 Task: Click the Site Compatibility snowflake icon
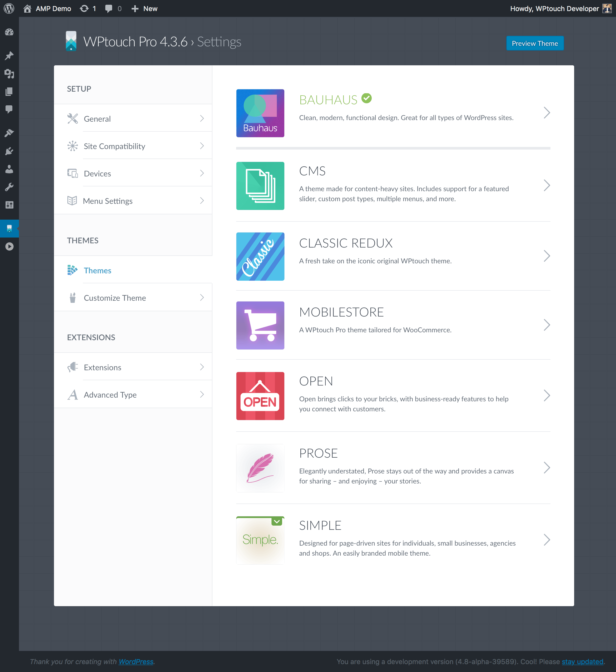click(x=72, y=146)
